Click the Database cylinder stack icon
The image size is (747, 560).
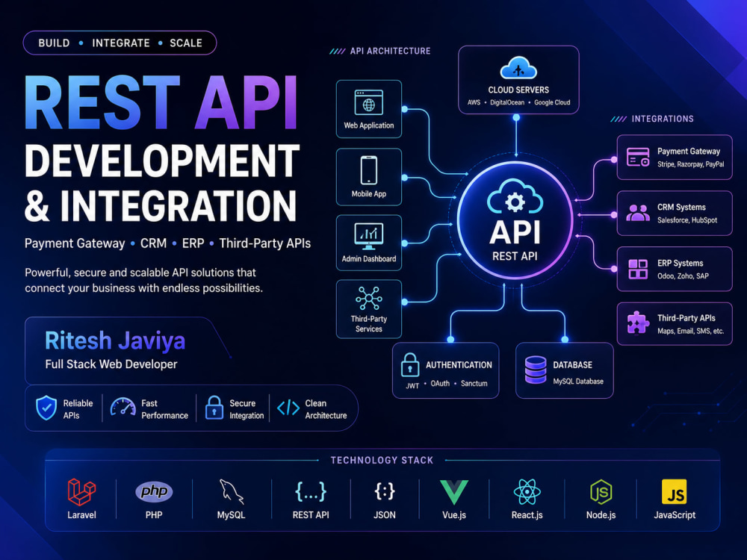pyautogui.click(x=536, y=370)
